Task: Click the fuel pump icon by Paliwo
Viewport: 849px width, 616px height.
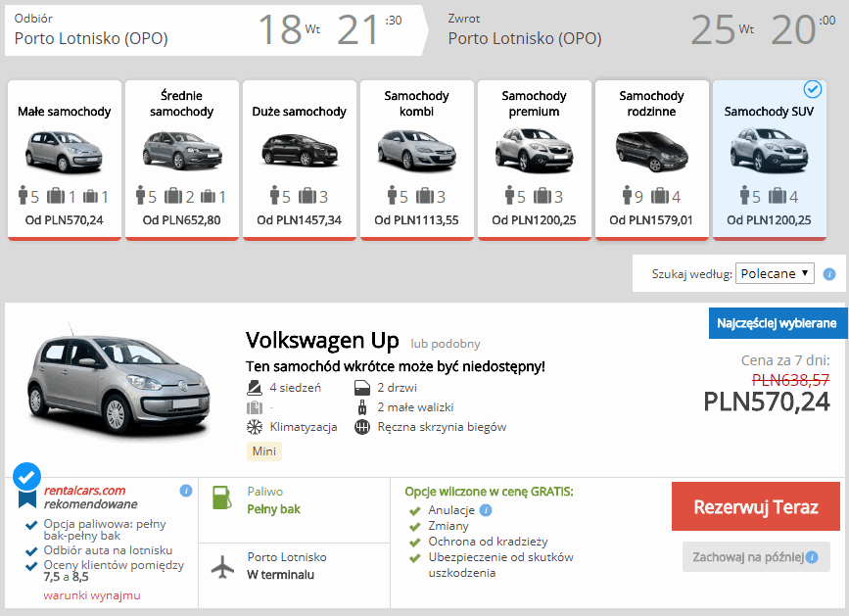Action: point(223,498)
